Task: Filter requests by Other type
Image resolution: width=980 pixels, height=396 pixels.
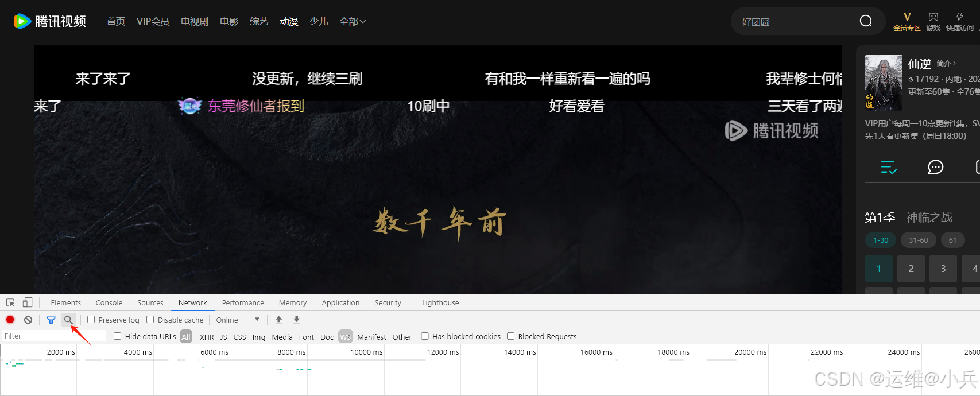Action: coord(402,337)
